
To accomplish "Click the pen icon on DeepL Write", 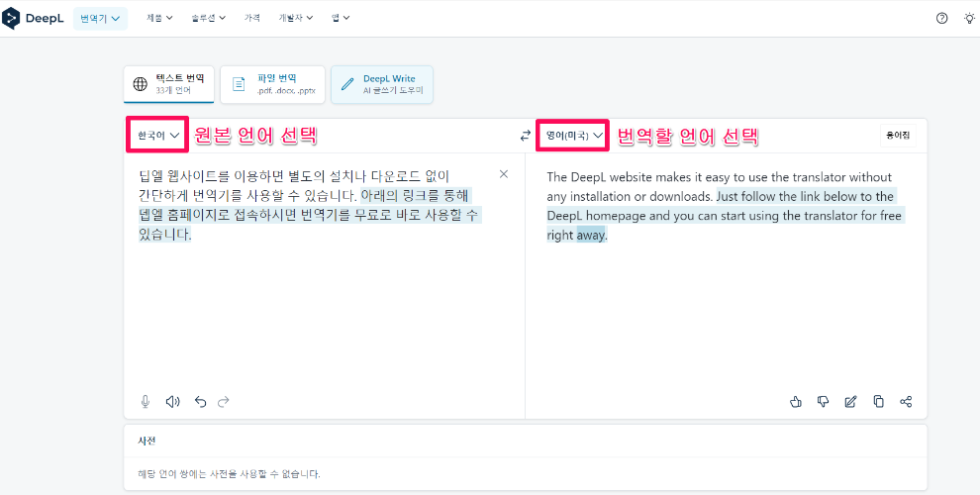I will pos(346,84).
